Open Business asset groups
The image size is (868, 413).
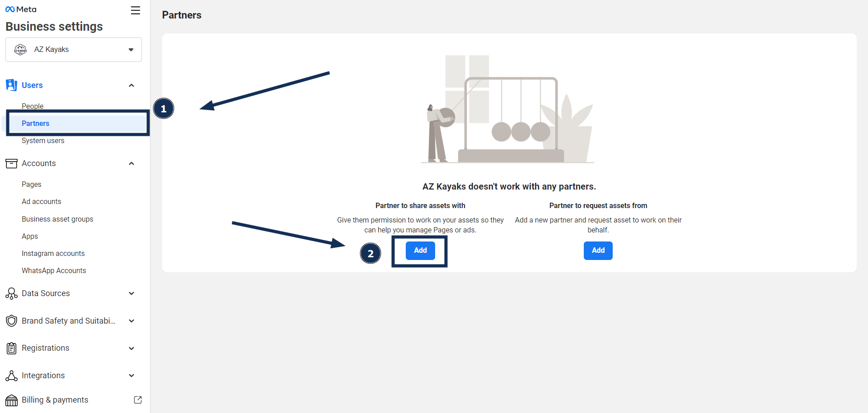57,219
